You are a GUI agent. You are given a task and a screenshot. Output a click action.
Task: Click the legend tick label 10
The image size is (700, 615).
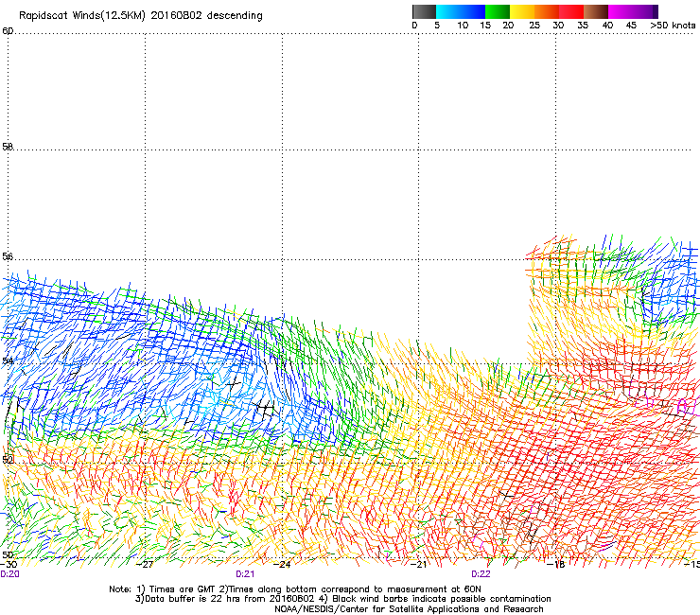pyautogui.click(x=463, y=25)
